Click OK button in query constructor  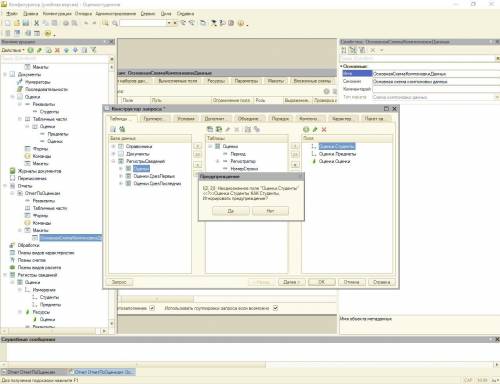tap(321, 282)
